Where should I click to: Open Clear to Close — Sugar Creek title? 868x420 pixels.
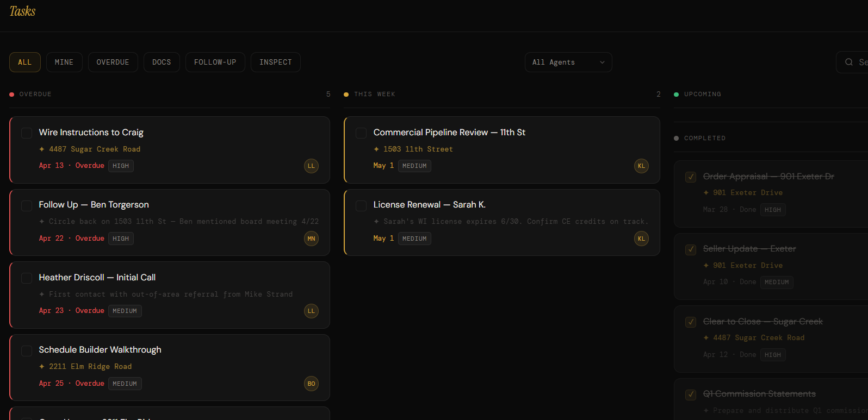click(x=763, y=322)
